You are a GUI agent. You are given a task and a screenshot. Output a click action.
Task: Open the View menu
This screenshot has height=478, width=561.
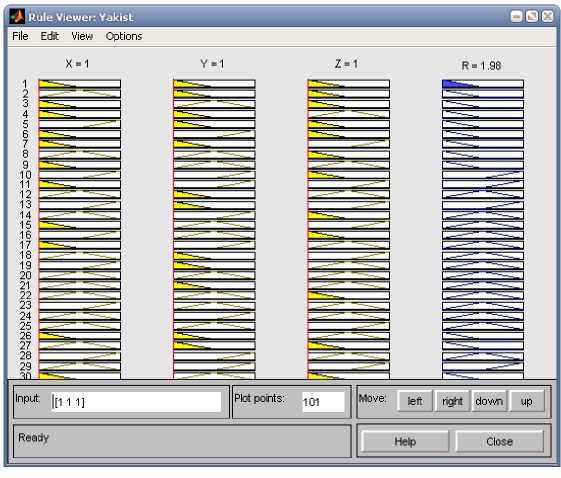(82, 36)
